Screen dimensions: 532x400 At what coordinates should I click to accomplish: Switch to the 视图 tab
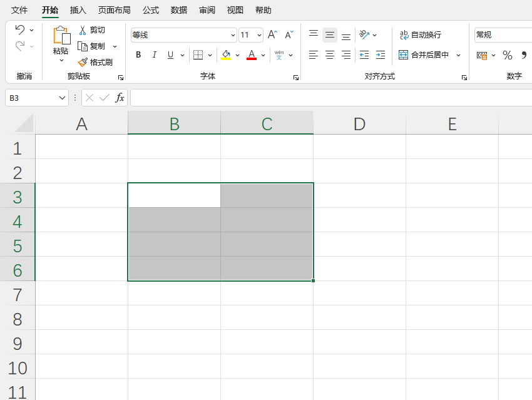235,10
